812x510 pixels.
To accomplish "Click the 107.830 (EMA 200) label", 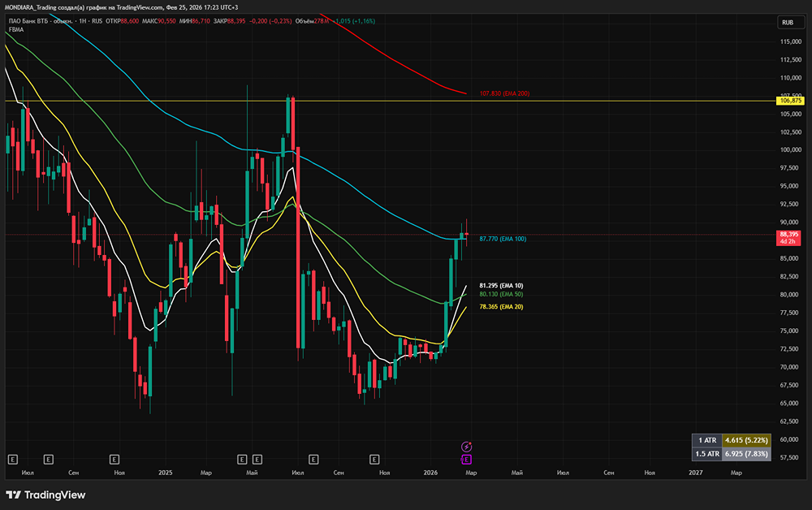I will click(x=504, y=93).
